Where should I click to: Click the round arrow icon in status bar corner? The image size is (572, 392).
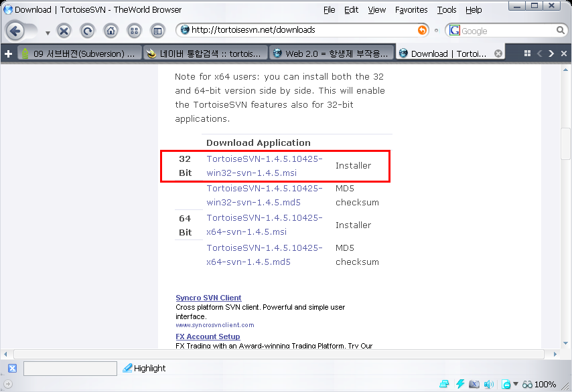(x=8, y=384)
